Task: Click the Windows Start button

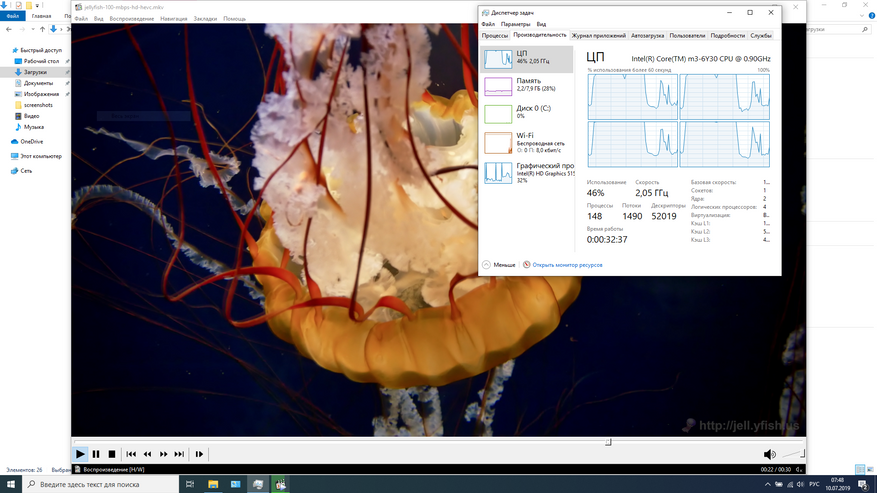Action: [x=10, y=484]
